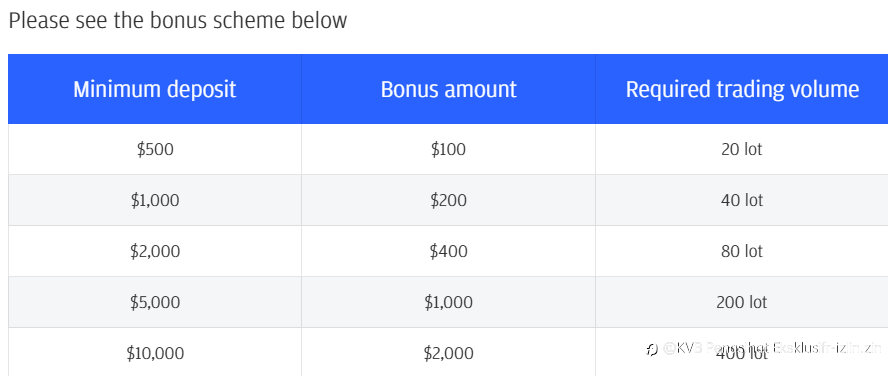Click the Minimum deposit column header
Image resolution: width=892 pixels, height=376 pixels.
tap(155, 89)
